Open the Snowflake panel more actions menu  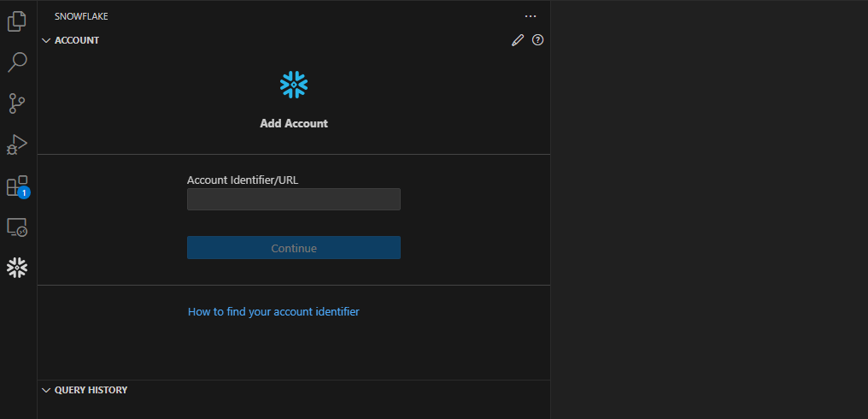[531, 16]
